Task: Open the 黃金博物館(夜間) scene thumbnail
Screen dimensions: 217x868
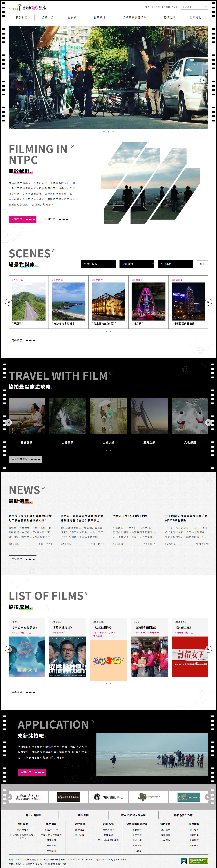Action: (108, 302)
